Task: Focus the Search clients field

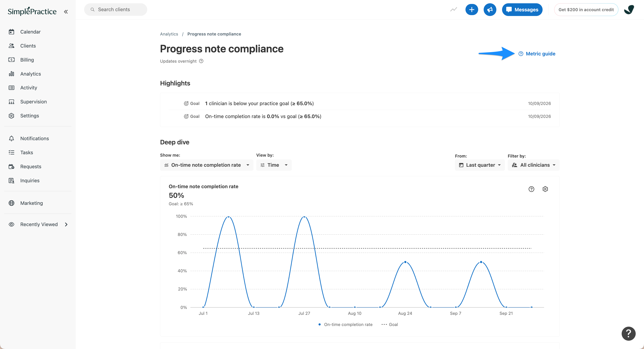Action: [115, 9]
